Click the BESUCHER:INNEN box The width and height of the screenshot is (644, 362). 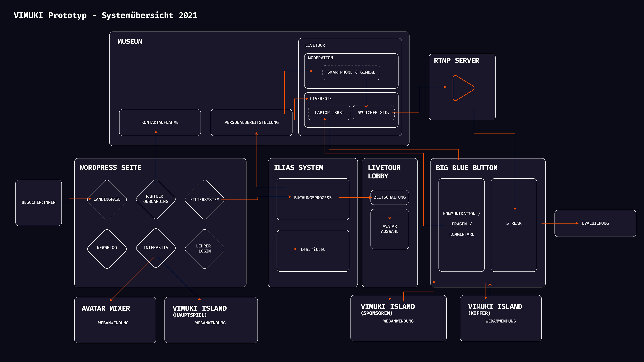point(38,203)
